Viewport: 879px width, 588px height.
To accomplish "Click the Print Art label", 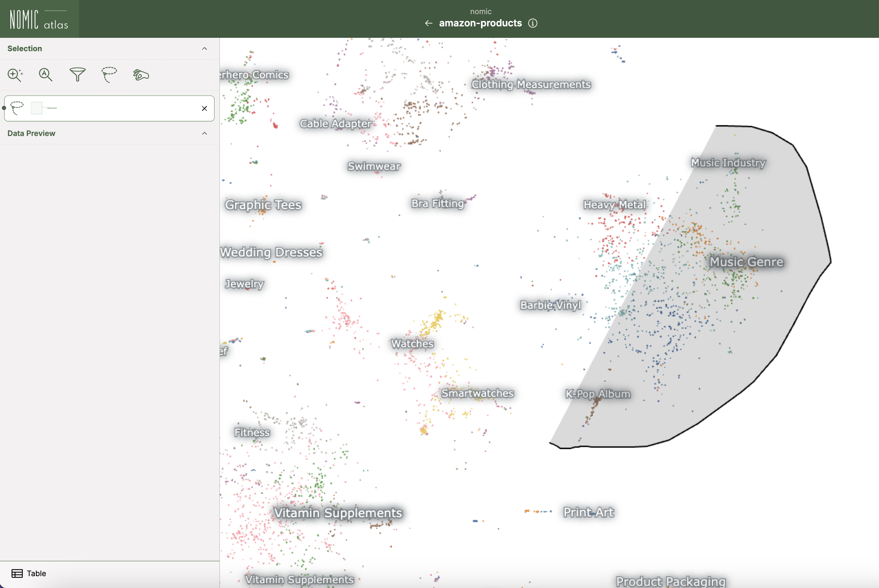I will coord(589,512).
